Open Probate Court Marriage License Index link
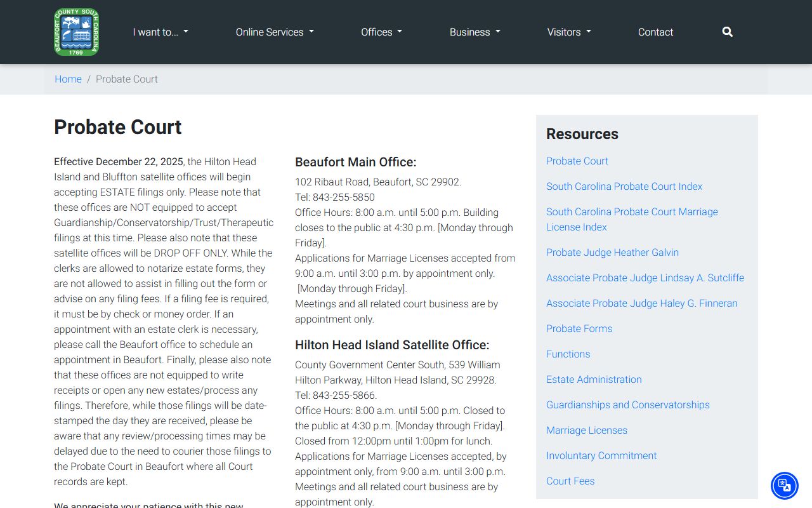 [632, 219]
